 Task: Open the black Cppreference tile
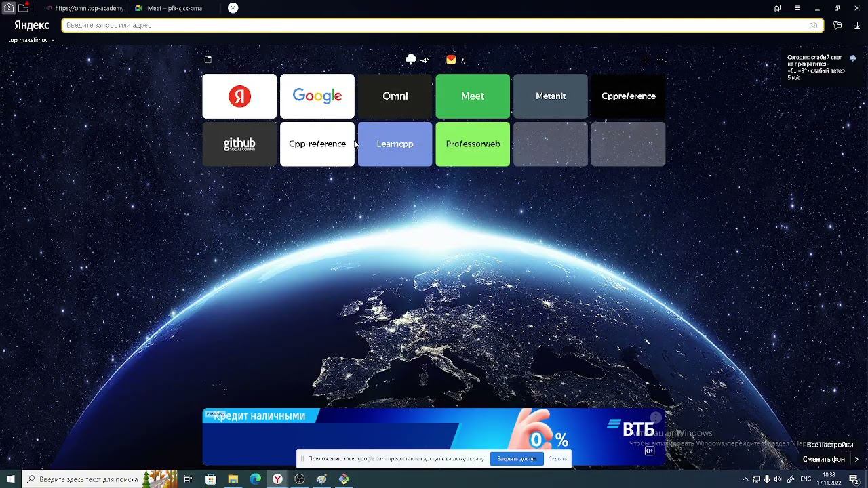click(629, 96)
